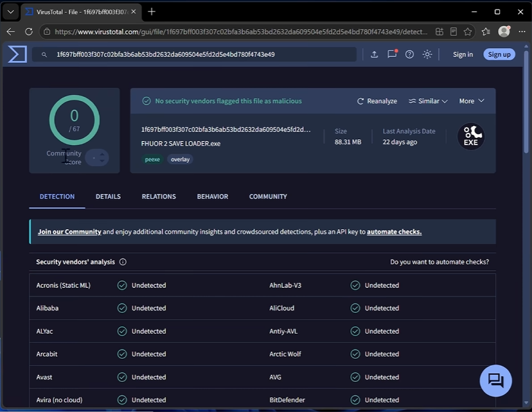
Task: Click the green check beside no vendors flagged
Action: [x=146, y=101]
